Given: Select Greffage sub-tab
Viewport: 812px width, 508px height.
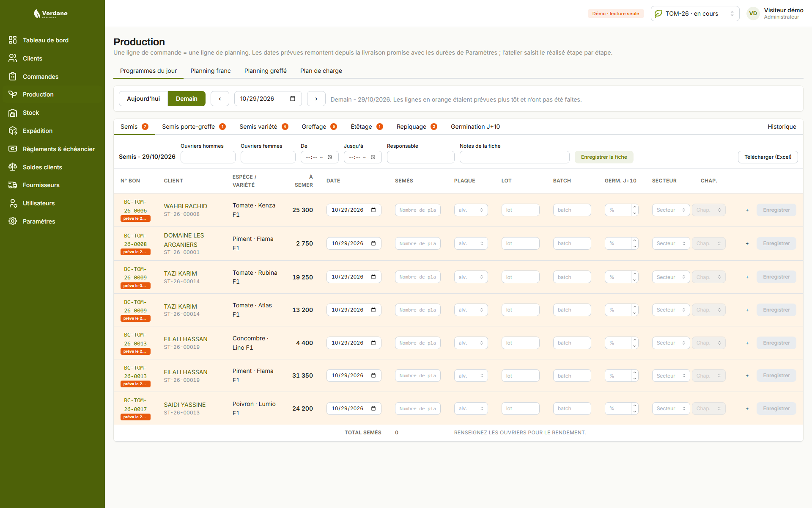Looking at the screenshot, I should tap(319, 127).
